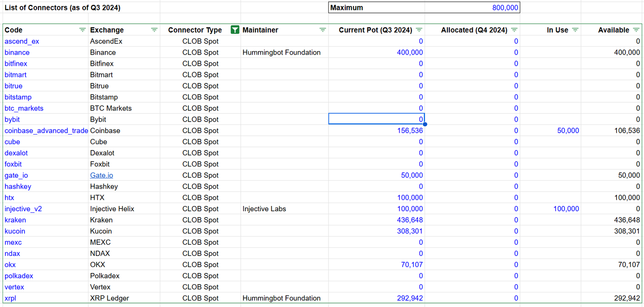Screen dimensions: 644x307
Task: Open the In Use column filter
Action: [575, 30]
